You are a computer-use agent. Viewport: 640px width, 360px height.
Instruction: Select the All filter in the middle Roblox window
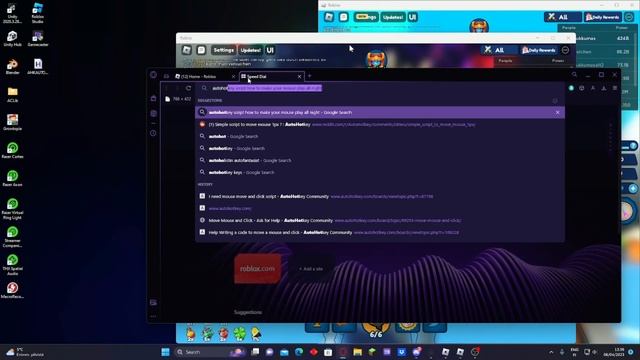coord(499,50)
